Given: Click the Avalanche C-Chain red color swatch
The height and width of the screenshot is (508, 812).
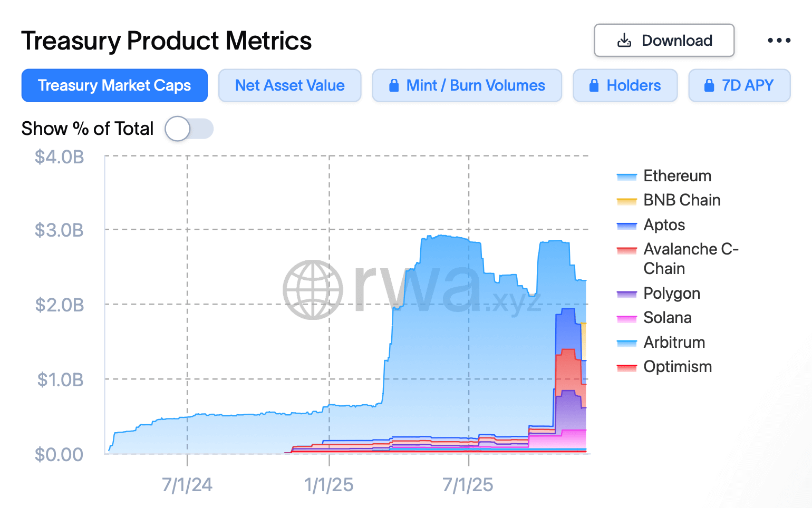Looking at the screenshot, I should point(627,250).
